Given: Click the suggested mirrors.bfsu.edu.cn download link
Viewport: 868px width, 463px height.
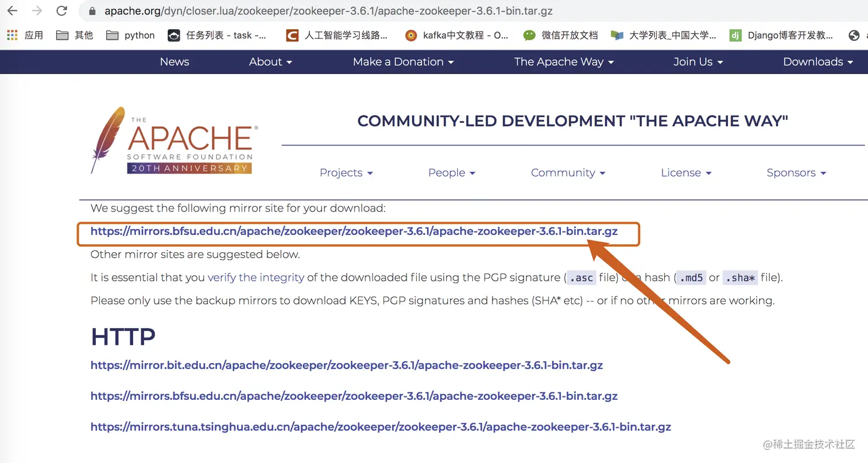Looking at the screenshot, I should point(354,232).
